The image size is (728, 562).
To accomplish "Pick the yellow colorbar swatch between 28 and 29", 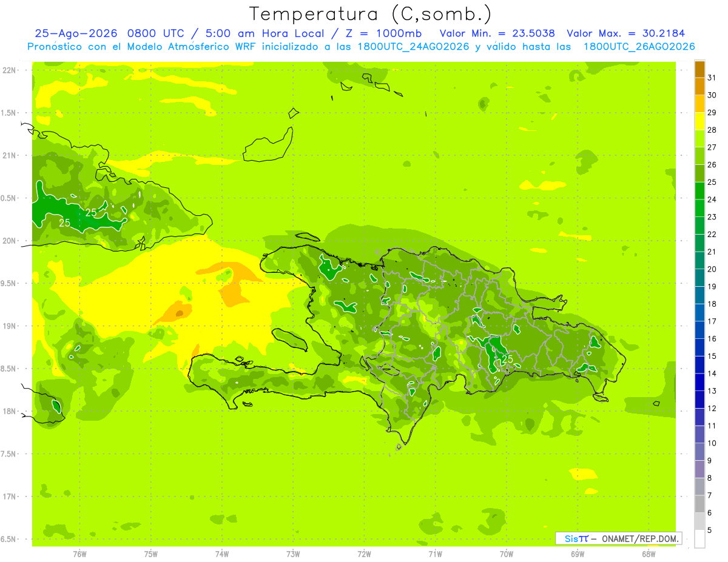I will [699, 121].
